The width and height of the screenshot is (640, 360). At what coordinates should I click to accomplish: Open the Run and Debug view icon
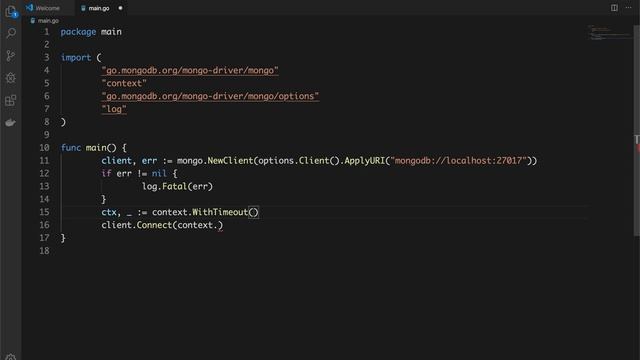[11, 78]
